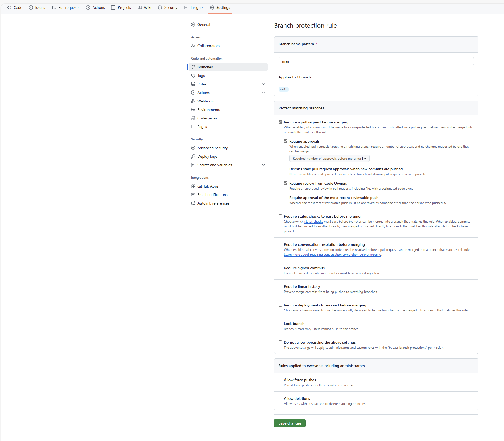Uncheck Require a pull request before merging
Viewport: 504px width, 441px height.
pos(280,122)
